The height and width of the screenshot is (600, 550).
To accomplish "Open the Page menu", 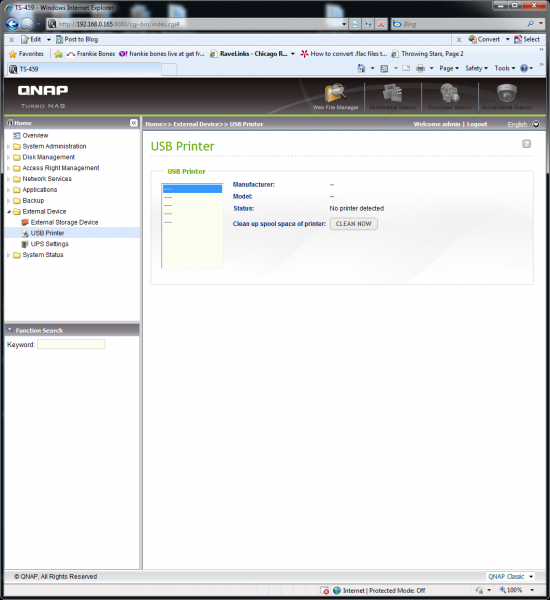I will point(449,68).
